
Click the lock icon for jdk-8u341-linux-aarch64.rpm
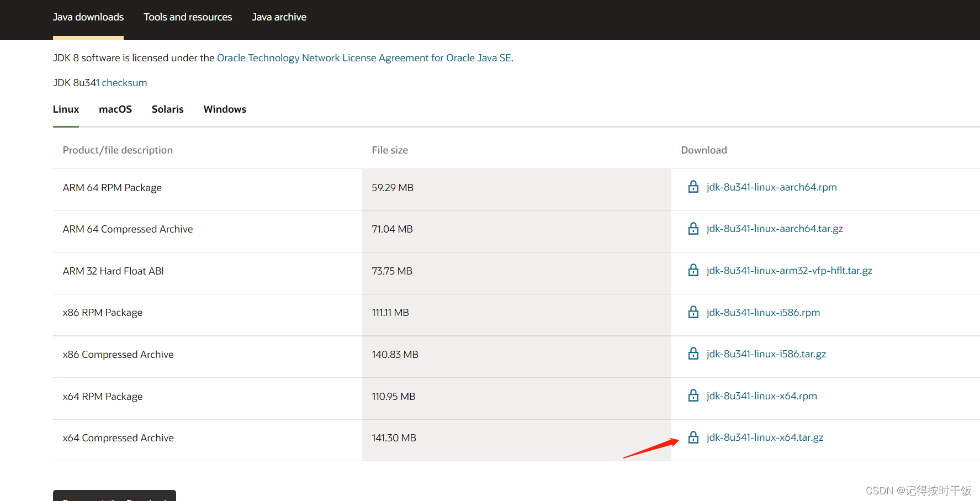(693, 187)
